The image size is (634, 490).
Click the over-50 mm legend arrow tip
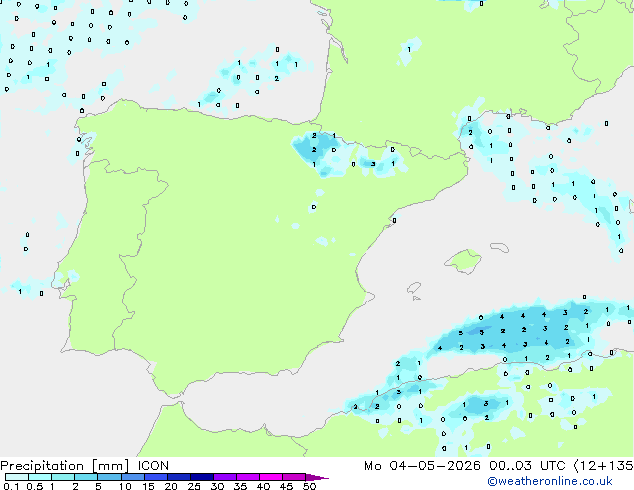click(317, 477)
